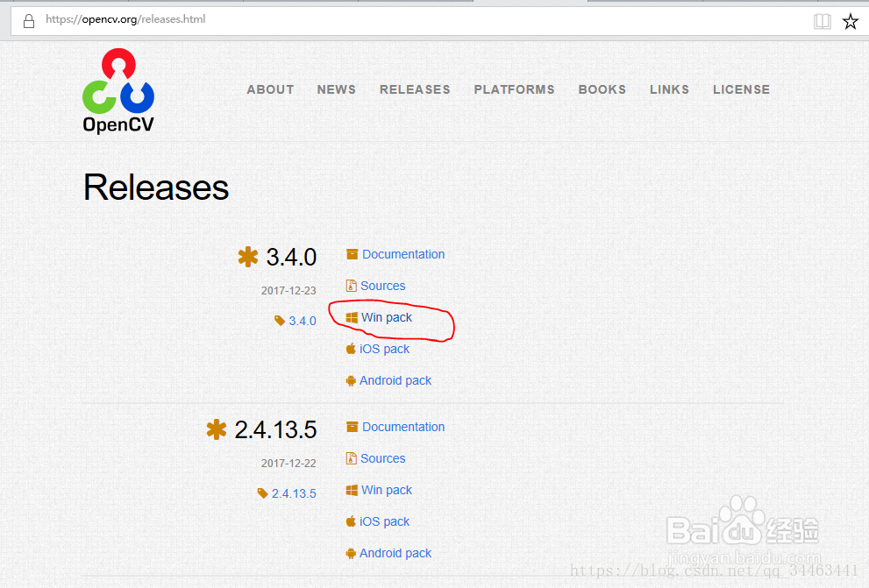Download Android pack for version 3.4.0

coord(395,380)
